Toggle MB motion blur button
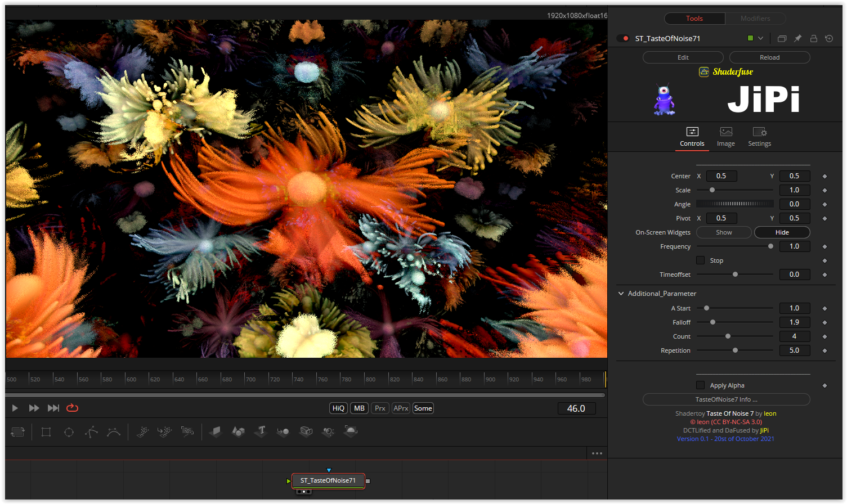This screenshot has width=847, height=504. click(x=359, y=408)
